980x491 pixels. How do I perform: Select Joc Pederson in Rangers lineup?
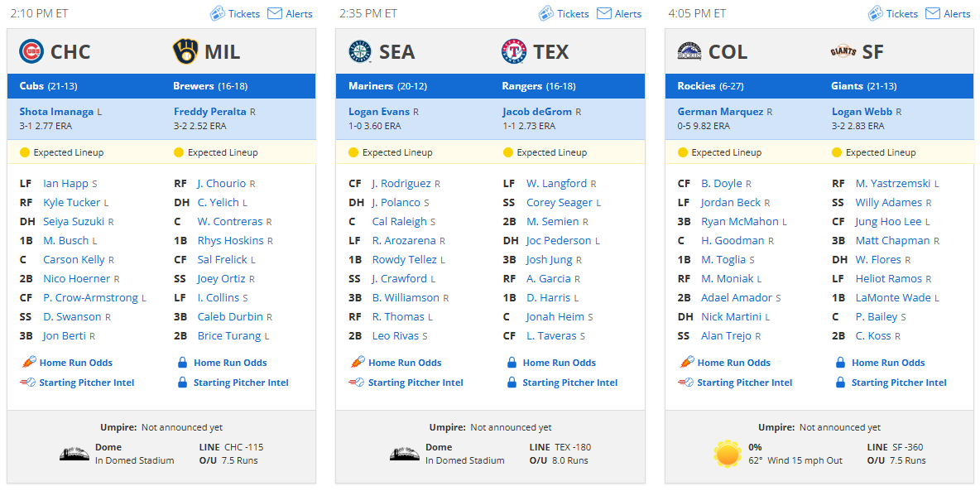pos(559,241)
